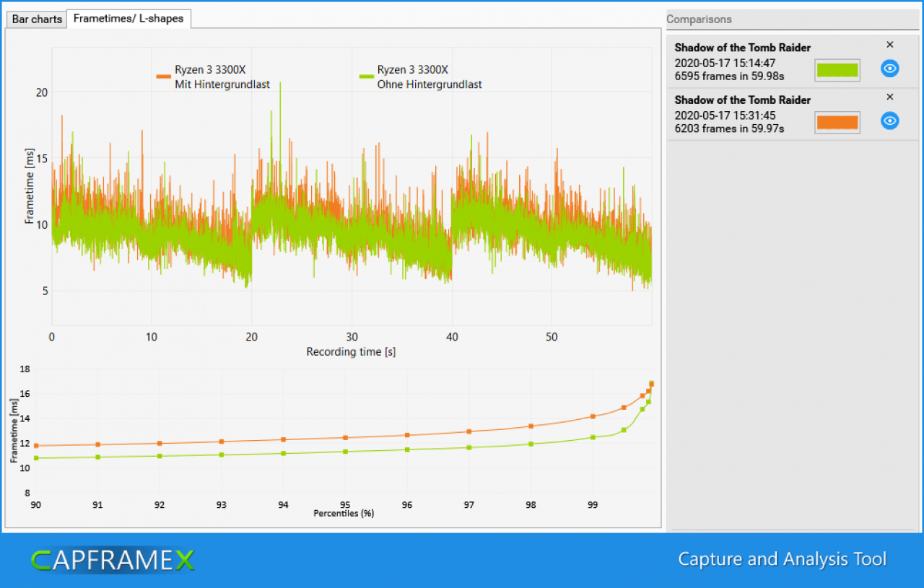Click the 2020-05-17 15:31:45 timestamp
The height and width of the screenshot is (588, 924).
(725, 115)
